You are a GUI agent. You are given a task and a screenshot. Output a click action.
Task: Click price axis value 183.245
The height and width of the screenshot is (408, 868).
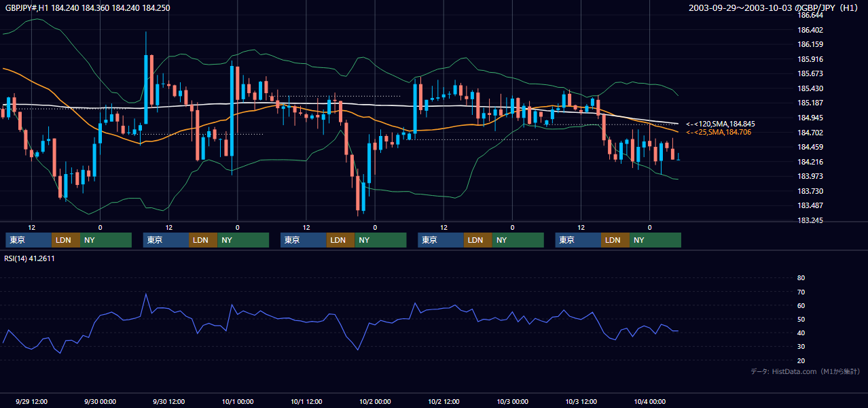[810, 220]
